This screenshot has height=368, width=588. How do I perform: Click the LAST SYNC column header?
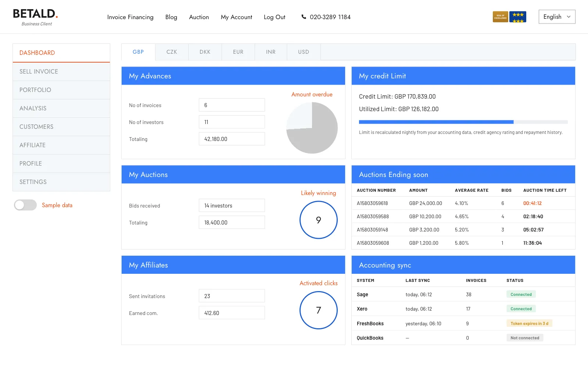417,280
